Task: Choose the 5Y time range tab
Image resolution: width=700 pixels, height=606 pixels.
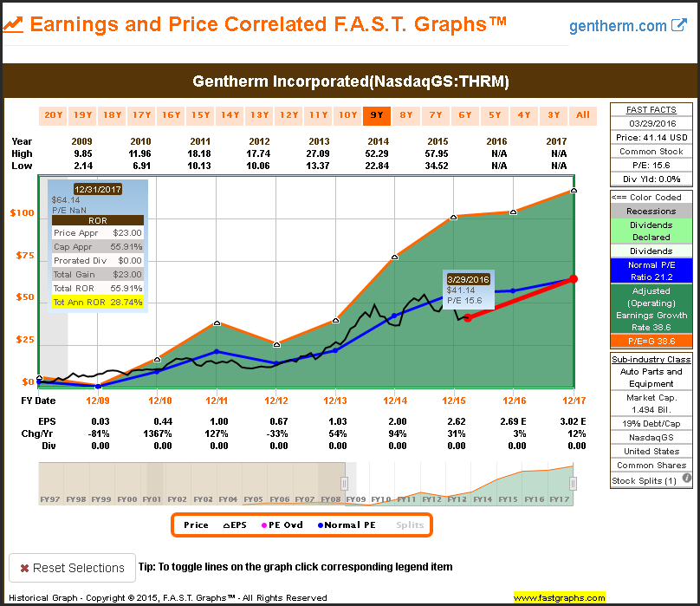Action: point(494,115)
